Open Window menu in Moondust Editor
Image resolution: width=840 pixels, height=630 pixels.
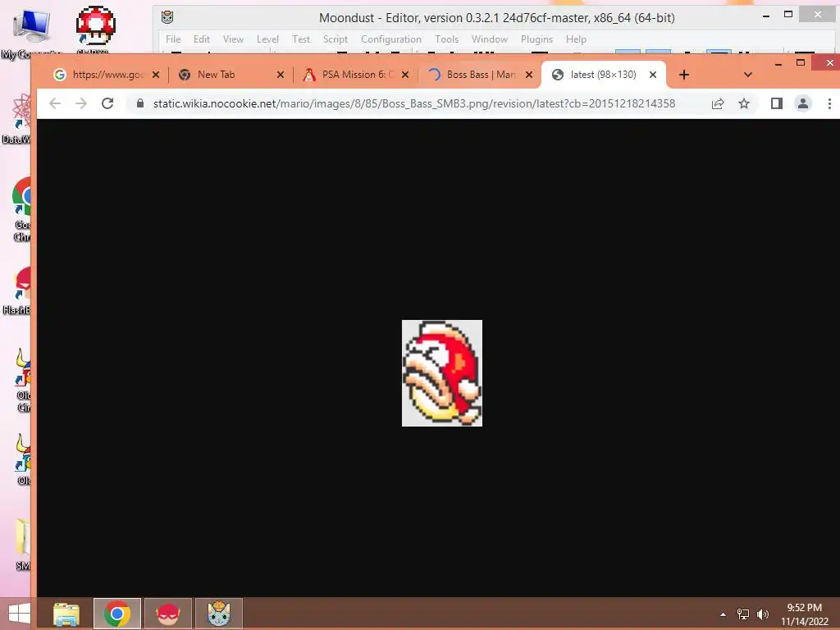pyautogui.click(x=490, y=39)
